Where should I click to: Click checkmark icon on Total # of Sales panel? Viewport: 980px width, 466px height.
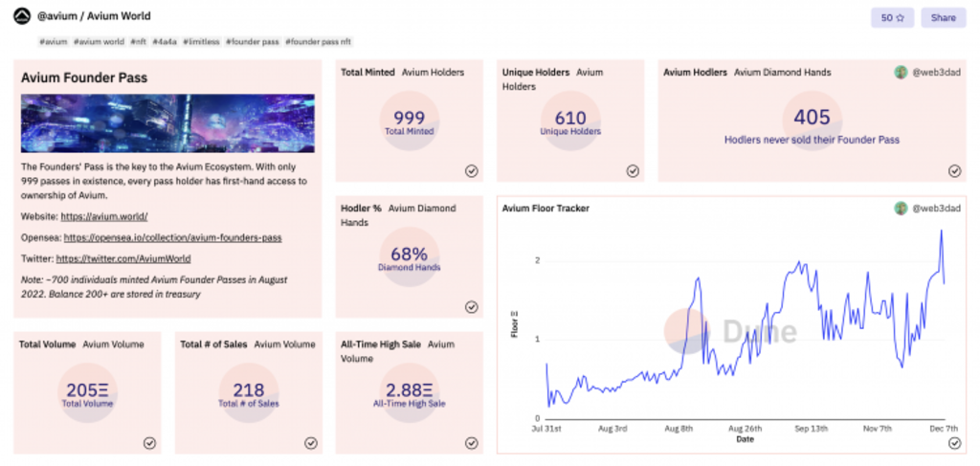[x=311, y=443]
